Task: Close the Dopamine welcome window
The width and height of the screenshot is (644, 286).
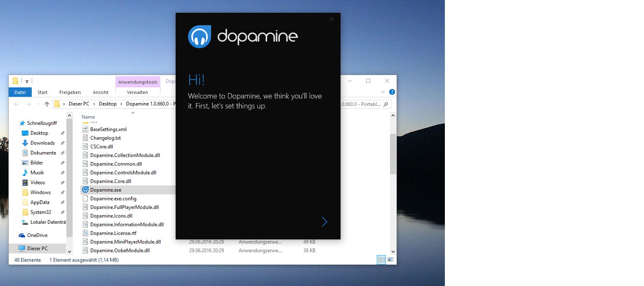Action: [331, 19]
